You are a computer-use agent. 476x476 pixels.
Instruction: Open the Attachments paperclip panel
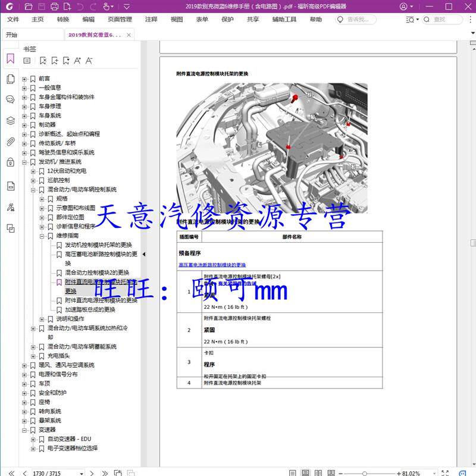[x=10, y=142]
